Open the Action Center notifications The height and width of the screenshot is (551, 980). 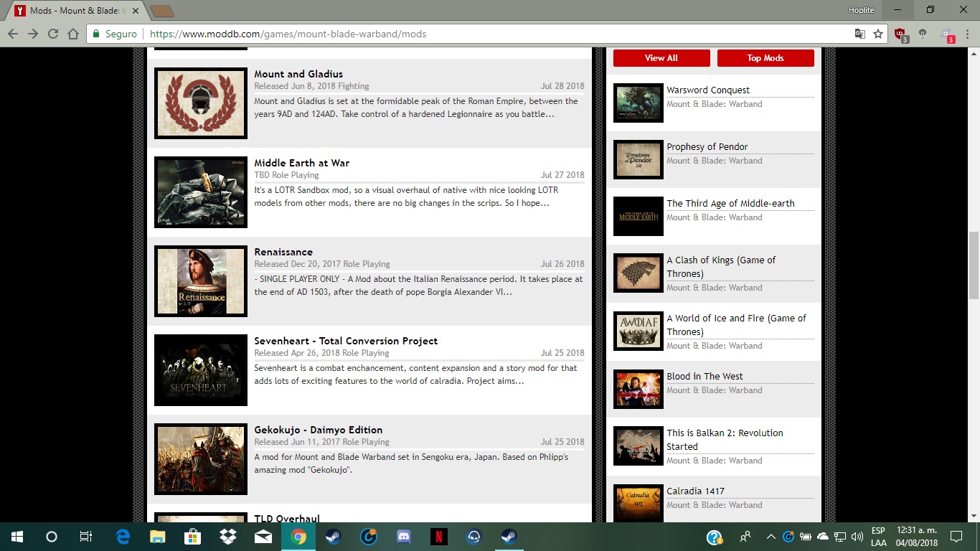(956, 537)
